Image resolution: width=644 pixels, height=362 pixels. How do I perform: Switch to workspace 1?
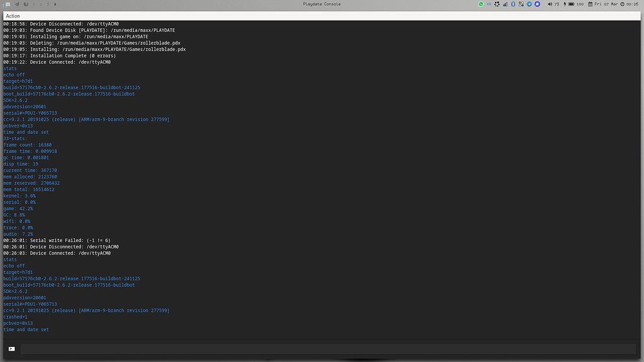[x=34, y=4]
